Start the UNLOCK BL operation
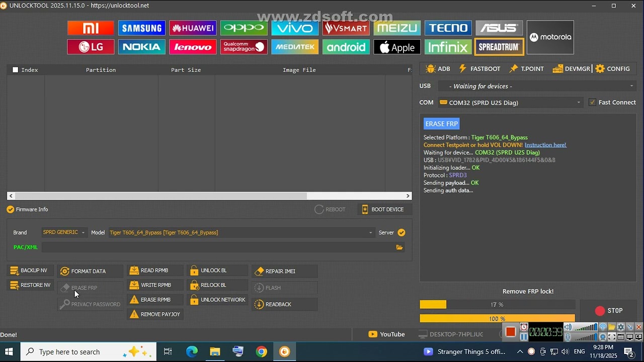The image size is (644, 362). [x=217, y=270]
